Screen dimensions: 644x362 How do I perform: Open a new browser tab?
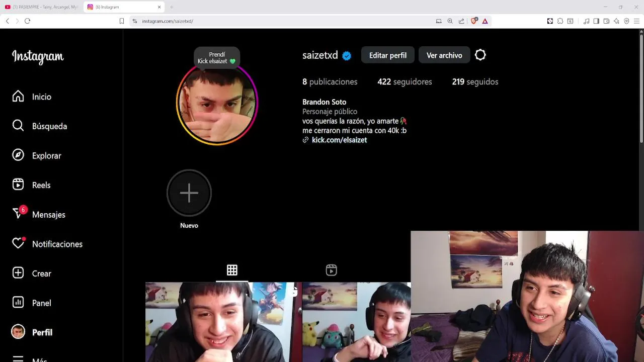(172, 7)
